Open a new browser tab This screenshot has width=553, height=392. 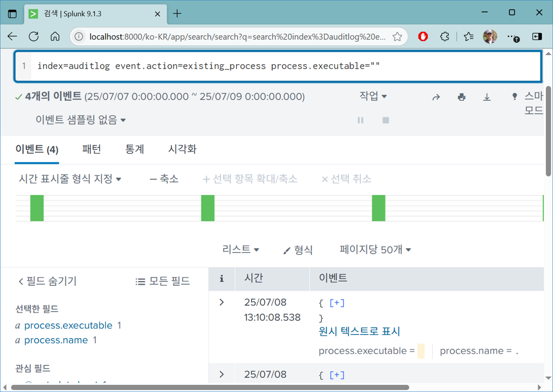[x=177, y=14]
